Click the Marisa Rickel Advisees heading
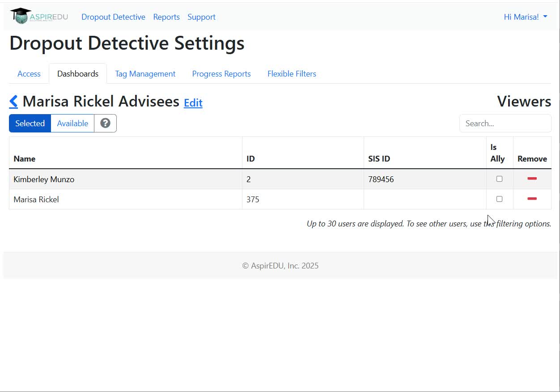The width and height of the screenshot is (560, 392). (x=101, y=102)
